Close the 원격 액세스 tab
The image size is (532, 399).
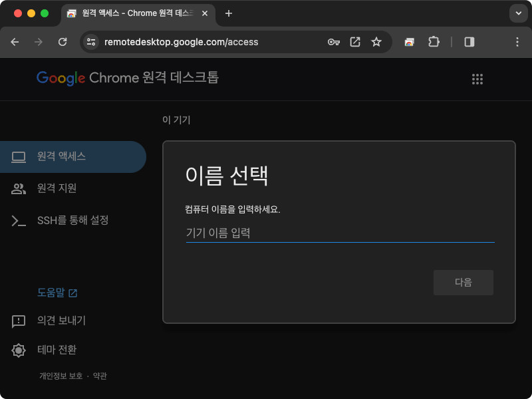coord(205,13)
